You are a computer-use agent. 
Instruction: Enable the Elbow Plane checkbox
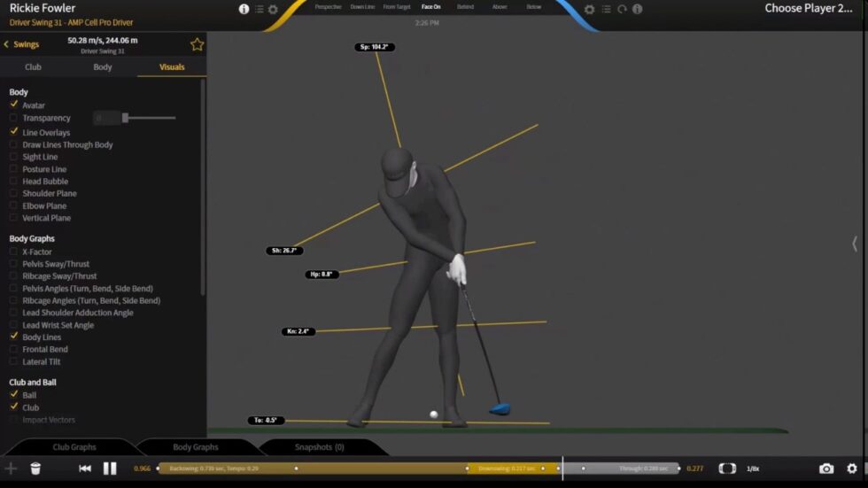pyautogui.click(x=14, y=205)
